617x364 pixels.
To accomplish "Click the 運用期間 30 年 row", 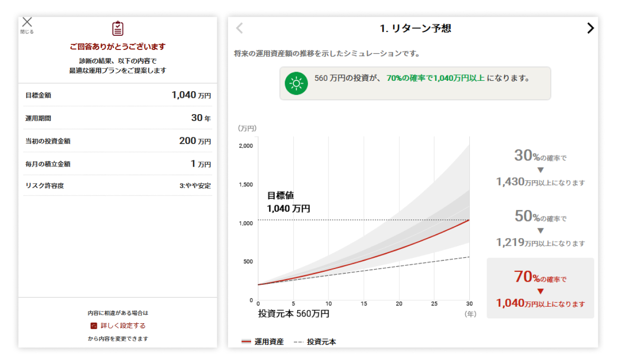I will point(118,118).
